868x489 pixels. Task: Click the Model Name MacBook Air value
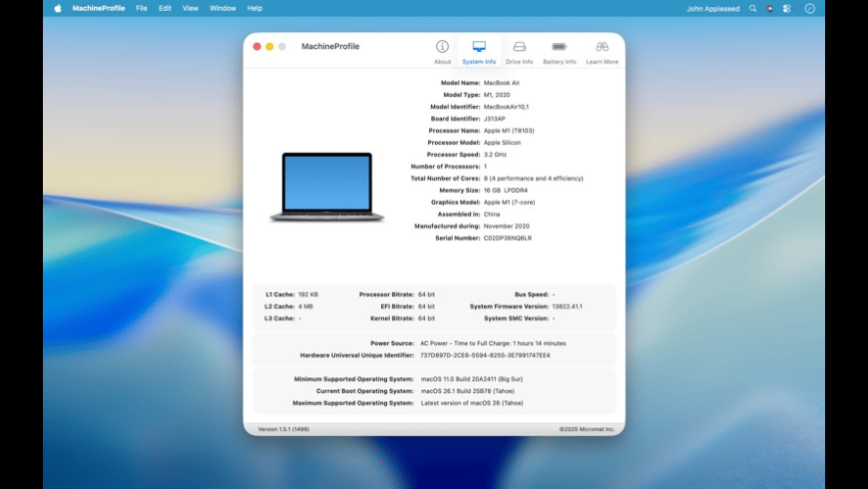pyautogui.click(x=502, y=83)
